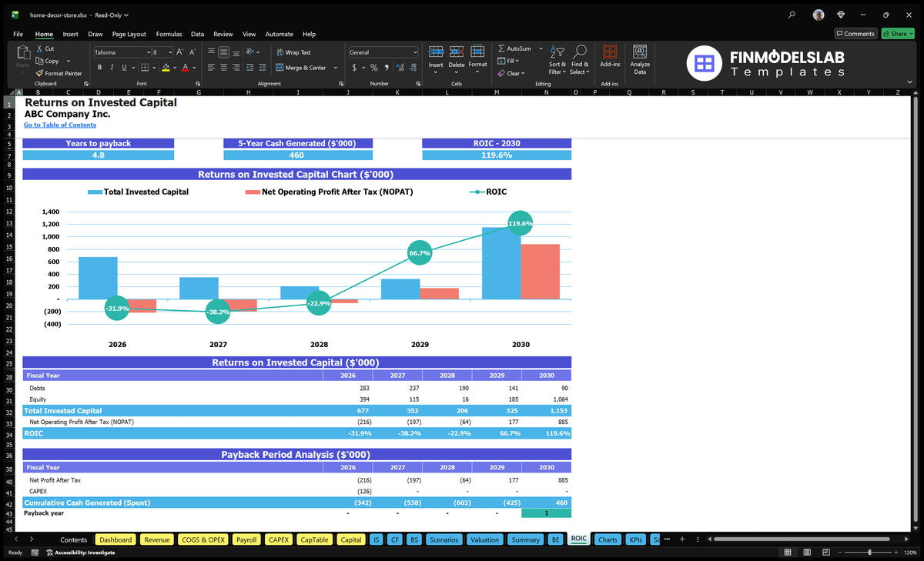
Task: Toggle center horizontal alignment
Action: click(x=223, y=68)
